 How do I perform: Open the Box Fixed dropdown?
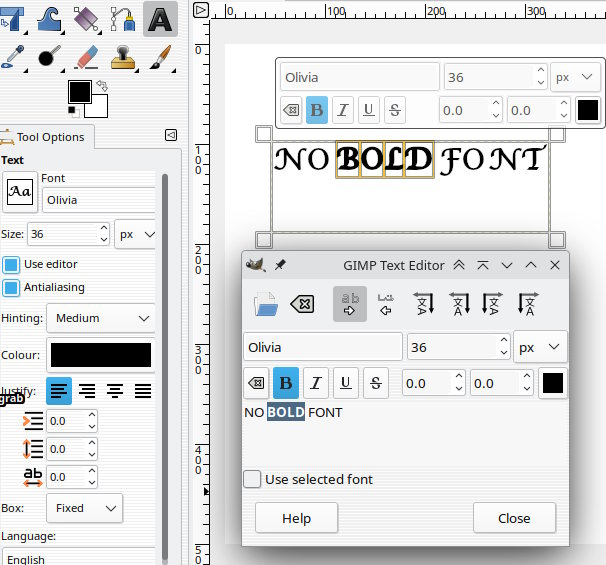85,508
